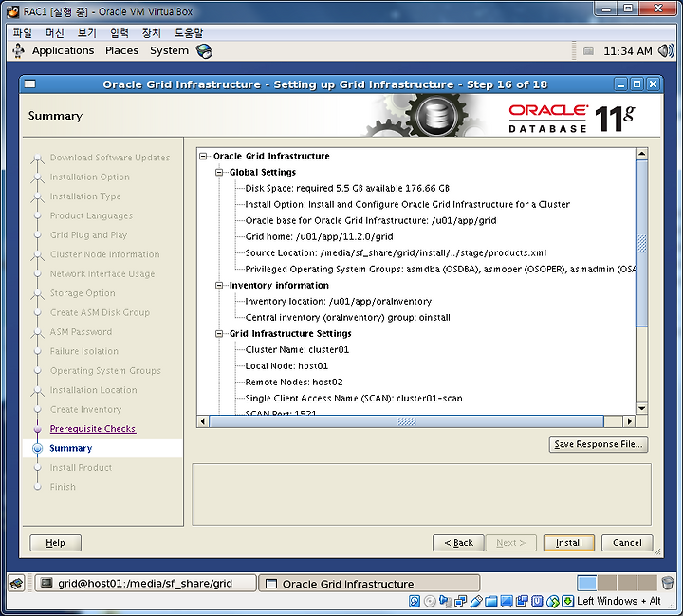Click VirtualBox optical disc indicator
The height and width of the screenshot is (616, 683).
[430, 601]
